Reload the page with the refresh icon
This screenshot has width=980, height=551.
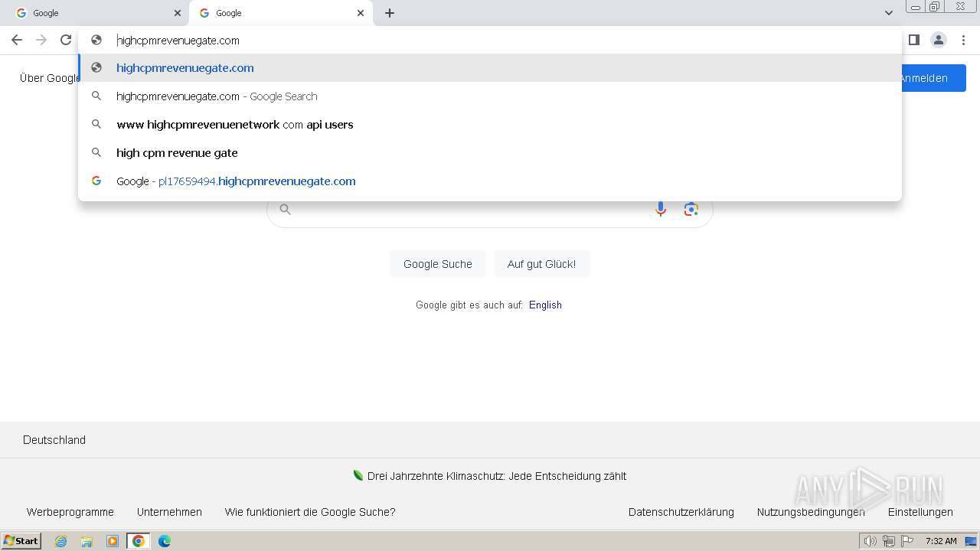[x=66, y=40]
